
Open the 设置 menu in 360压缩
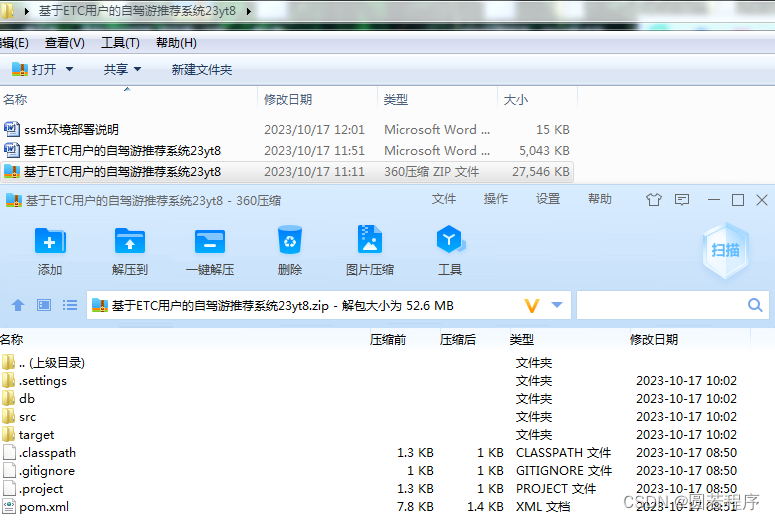(x=548, y=199)
